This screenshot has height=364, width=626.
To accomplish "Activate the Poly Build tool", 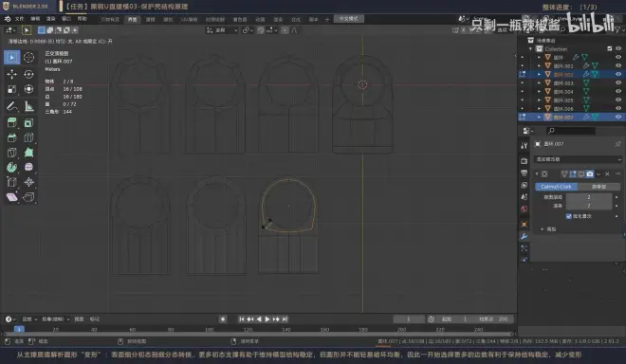I will pyautogui.click(x=28, y=153).
